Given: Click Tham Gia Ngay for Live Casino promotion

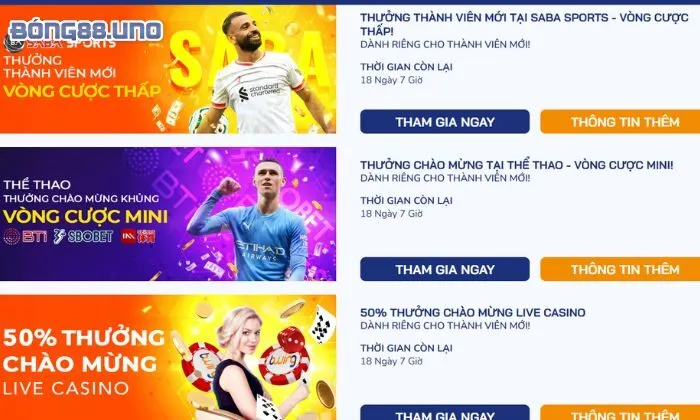Looking at the screenshot, I should pyautogui.click(x=445, y=413).
